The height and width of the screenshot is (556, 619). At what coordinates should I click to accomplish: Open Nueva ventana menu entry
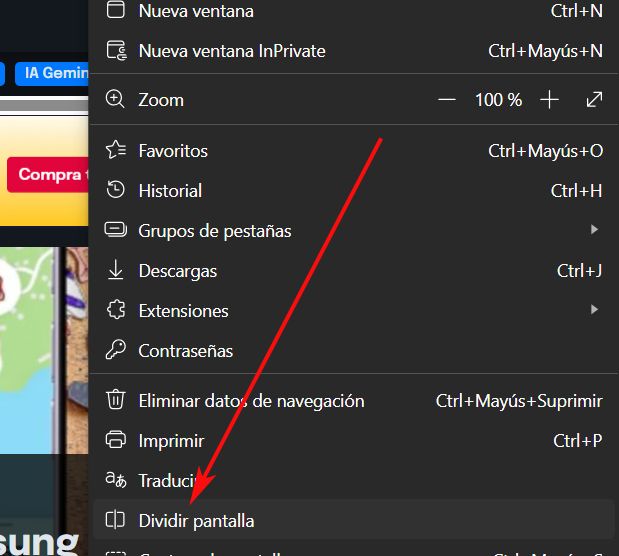[354, 11]
